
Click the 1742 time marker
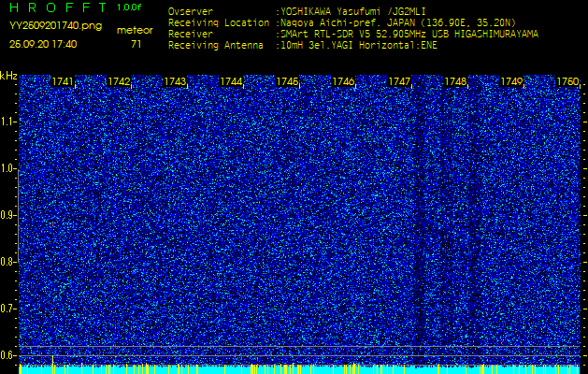point(119,81)
